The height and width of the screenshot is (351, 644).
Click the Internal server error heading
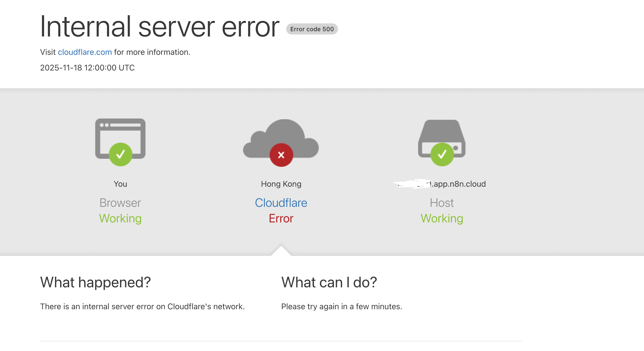tap(160, 27)
